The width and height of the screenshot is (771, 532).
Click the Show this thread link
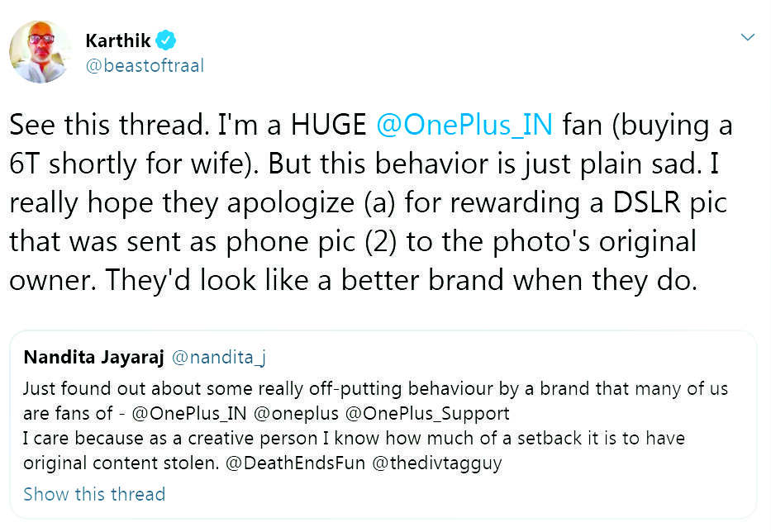pos(94,494)
